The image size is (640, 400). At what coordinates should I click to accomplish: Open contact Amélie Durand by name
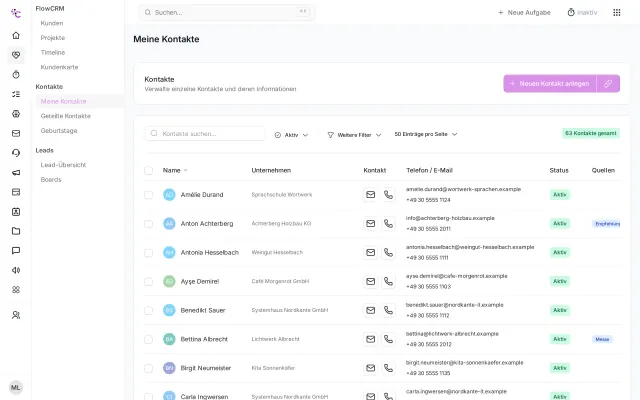[x=202, y=195]
